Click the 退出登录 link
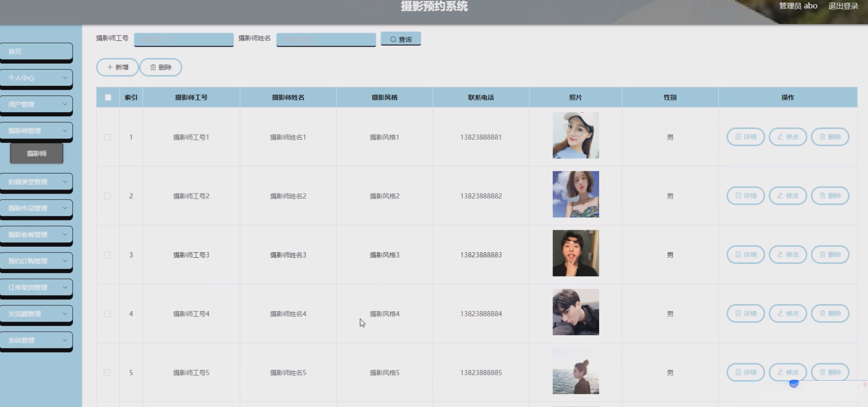This screenshot has width=868, height=407. click(843, 6)
